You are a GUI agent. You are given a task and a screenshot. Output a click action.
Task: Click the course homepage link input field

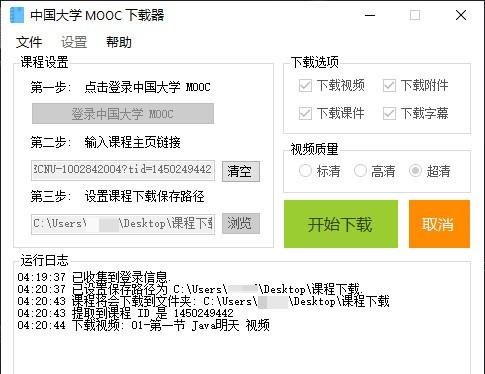coord(123,170)
